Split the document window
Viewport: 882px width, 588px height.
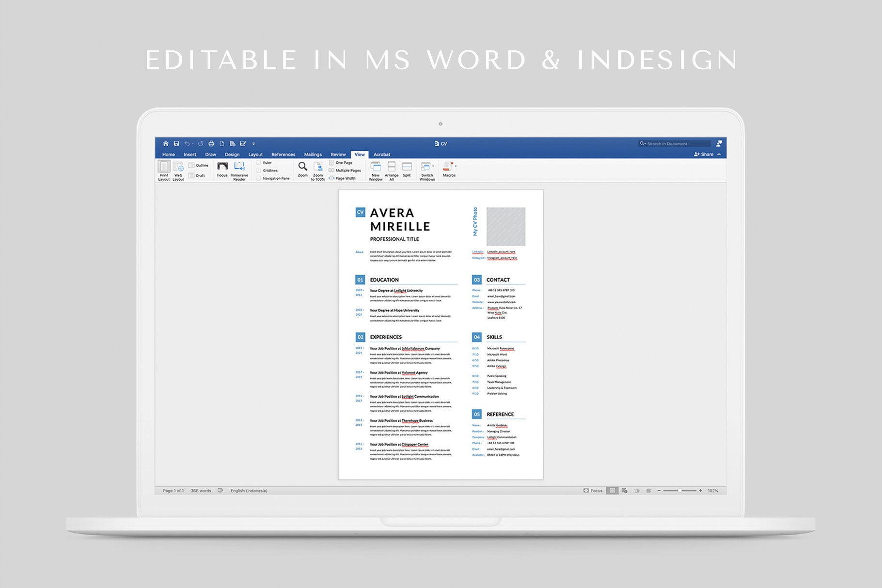(406, 168)
